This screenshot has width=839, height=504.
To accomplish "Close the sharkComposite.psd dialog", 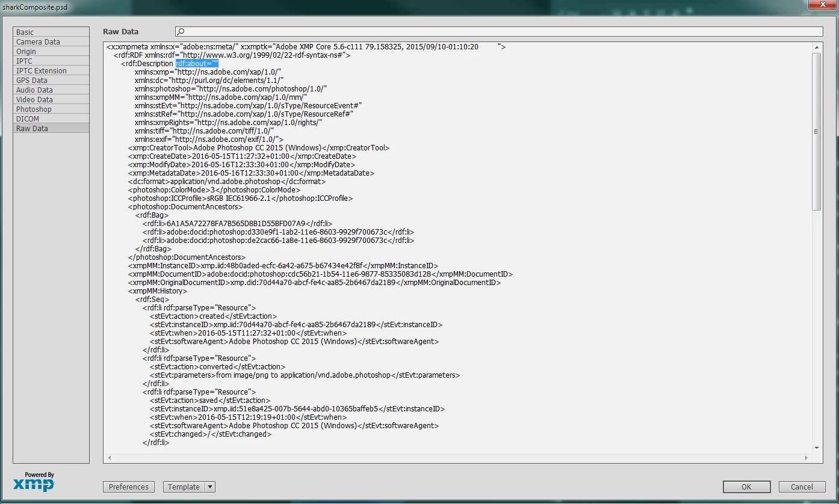I will (x=821, y=4).
